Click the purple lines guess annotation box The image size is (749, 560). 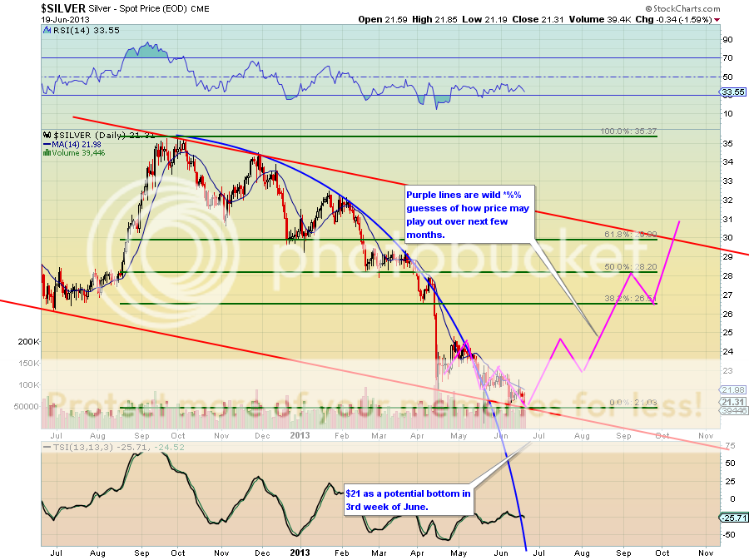click(469, 211)
